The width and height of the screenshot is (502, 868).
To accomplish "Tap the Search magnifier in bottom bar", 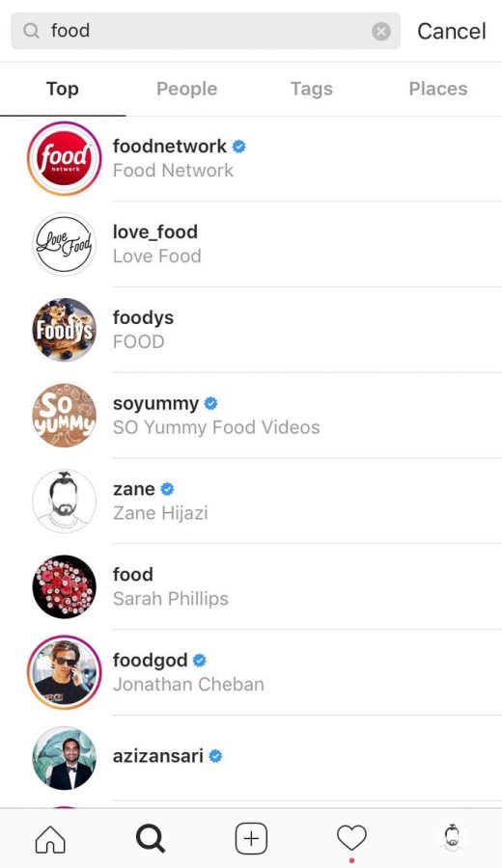I will pyautogui.click(x=151, y=839).
